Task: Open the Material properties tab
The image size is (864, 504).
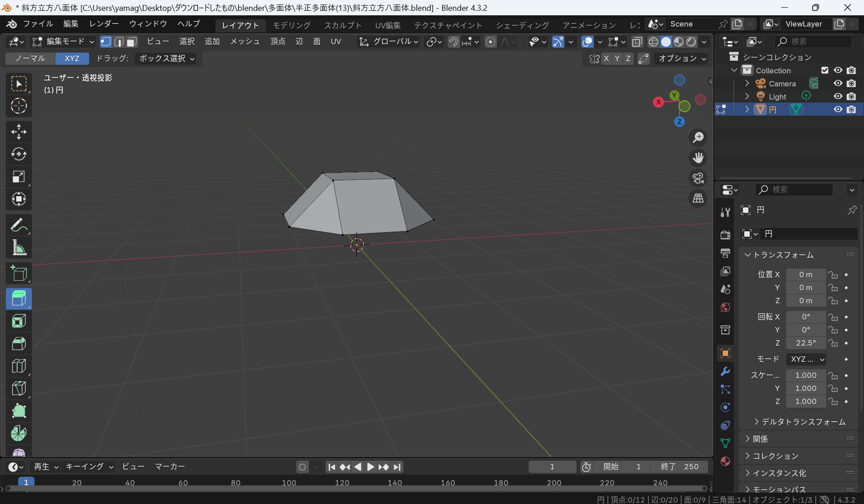Action: pyautogui.click(x=725, y=461)
